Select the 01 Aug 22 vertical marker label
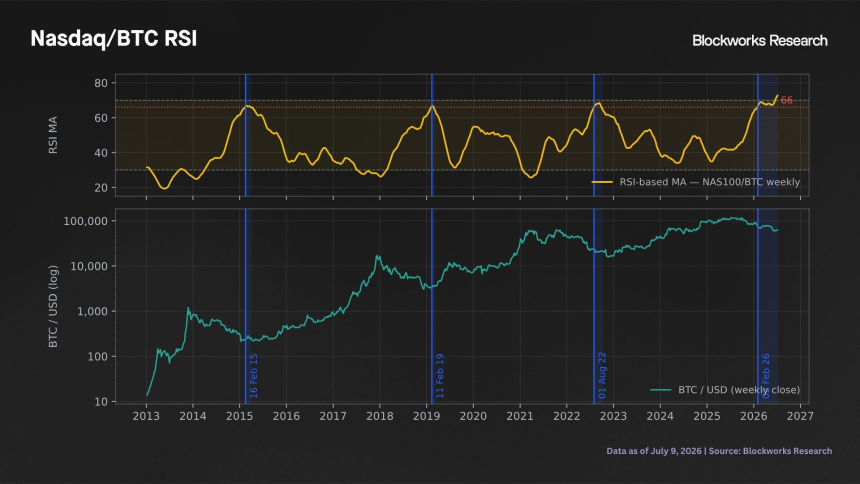860x484 pixels. coord(602,375)
